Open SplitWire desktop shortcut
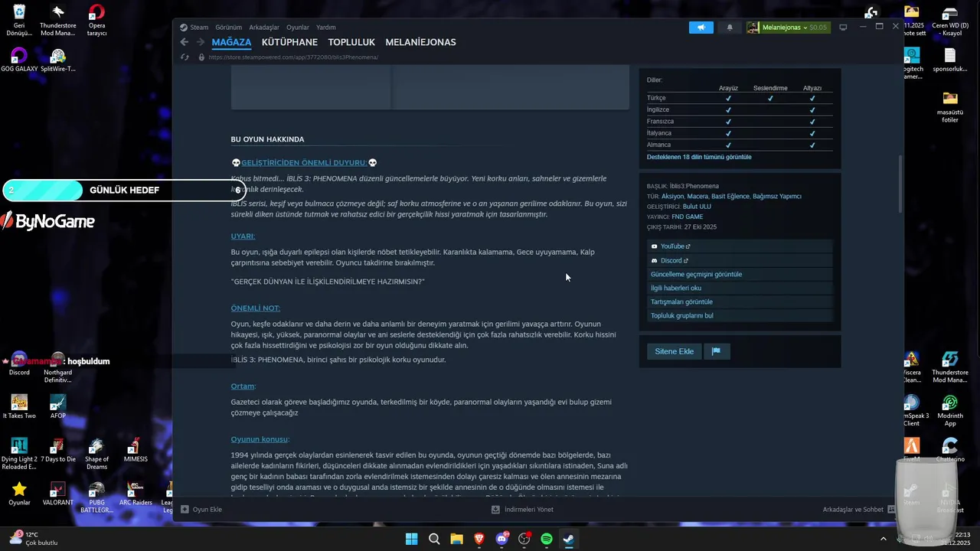 pyautogui.click(x=58, y=60)
